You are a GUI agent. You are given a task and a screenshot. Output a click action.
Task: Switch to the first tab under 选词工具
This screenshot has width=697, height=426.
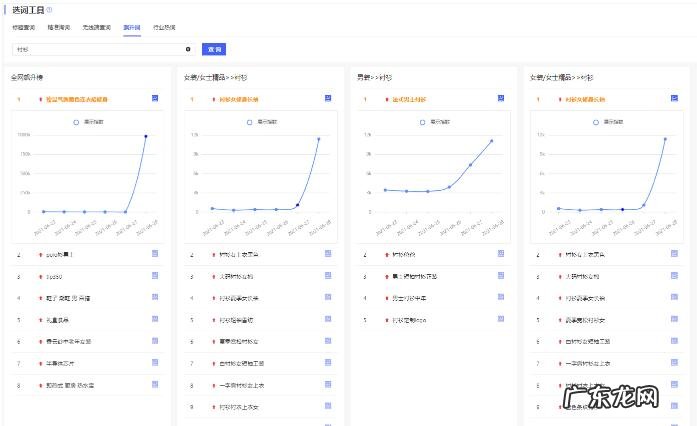pos(24,28)
